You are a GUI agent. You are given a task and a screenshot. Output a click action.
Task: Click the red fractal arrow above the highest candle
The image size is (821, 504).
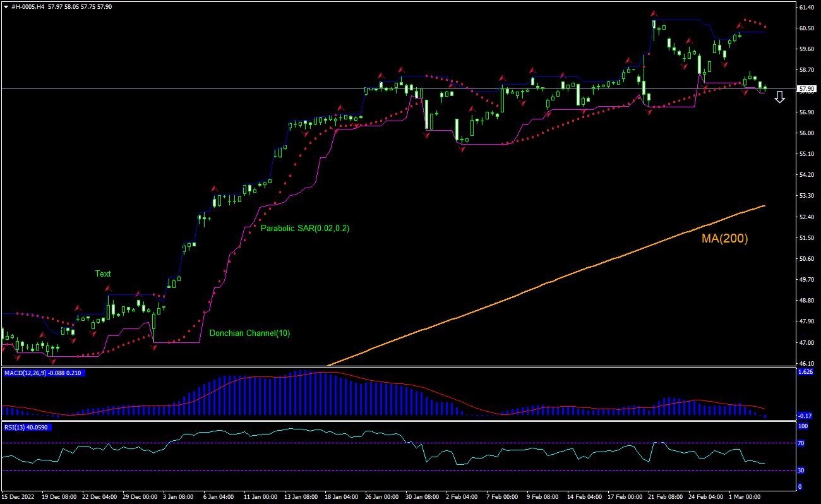[x=654, y=13]
